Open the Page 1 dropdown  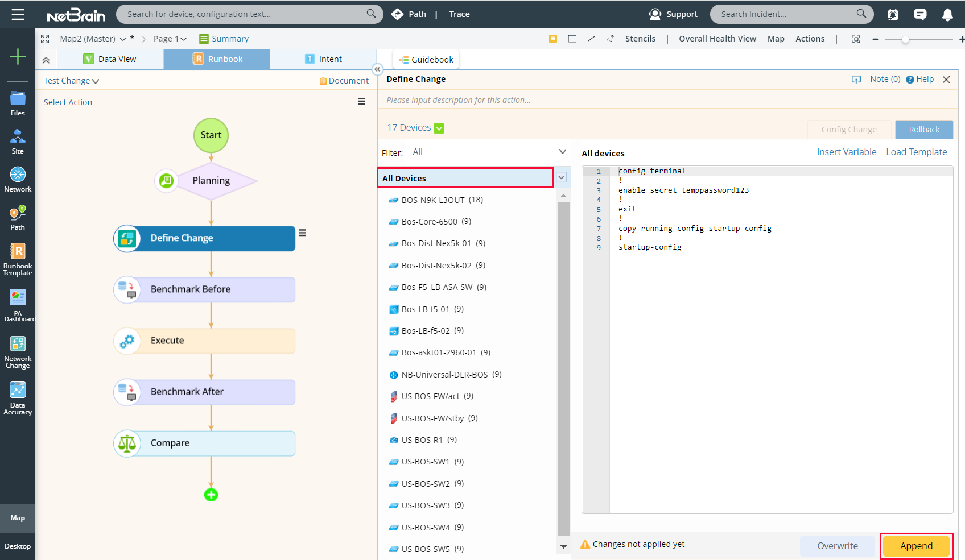click(x=170, y=39)
